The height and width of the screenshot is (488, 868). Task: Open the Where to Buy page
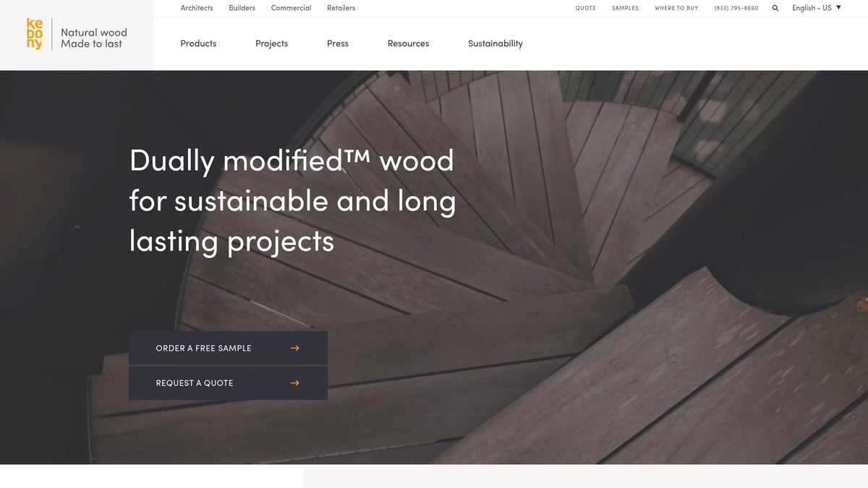tap(676, 8)
